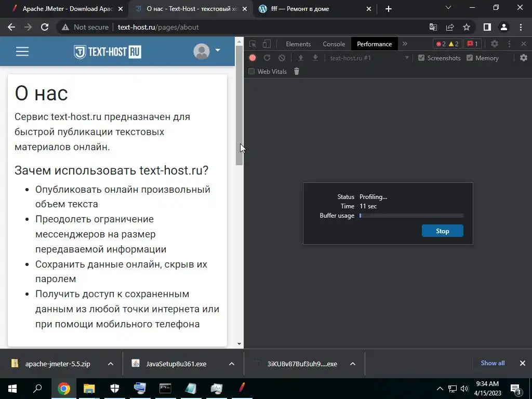Click the page vertical scrollbar thumb
The height and width of the screenshot is (399, 532).
click(x=239, y=105)
